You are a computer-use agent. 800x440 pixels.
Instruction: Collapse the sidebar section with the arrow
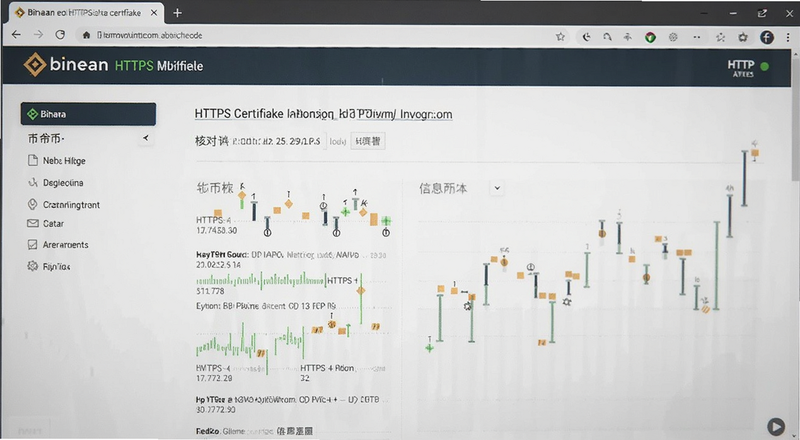(146, 138)
